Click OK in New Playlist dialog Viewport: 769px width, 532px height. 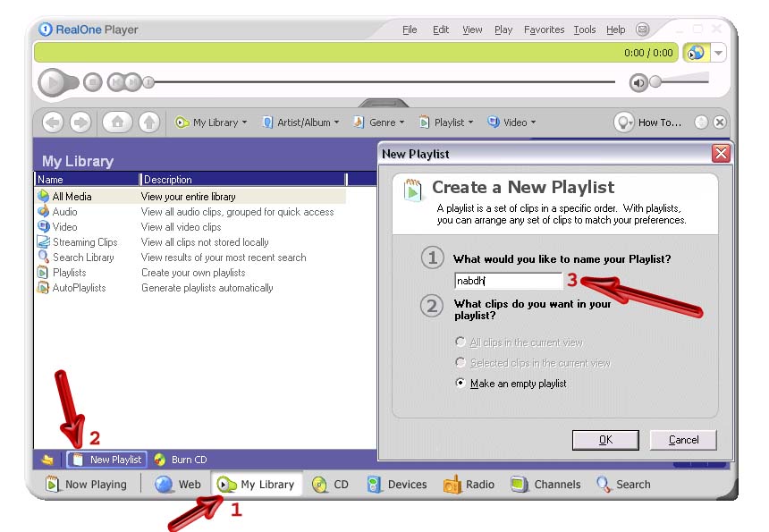(605, 440)
